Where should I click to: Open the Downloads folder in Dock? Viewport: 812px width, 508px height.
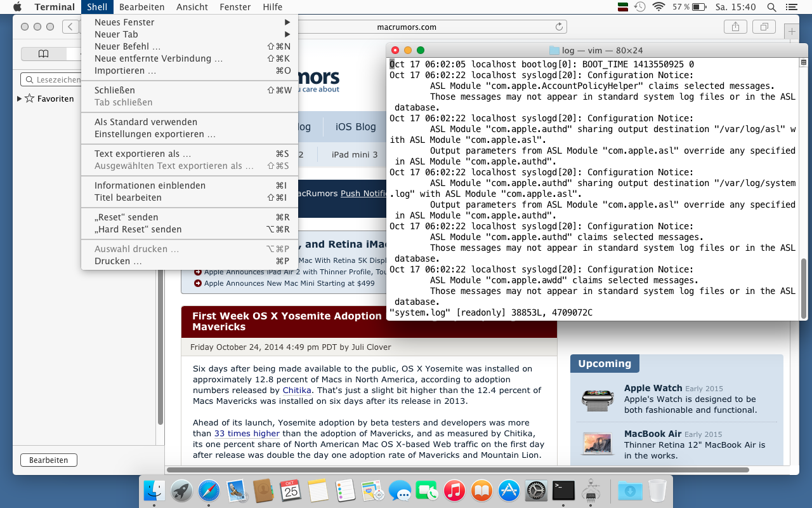(x=630, y=490)
